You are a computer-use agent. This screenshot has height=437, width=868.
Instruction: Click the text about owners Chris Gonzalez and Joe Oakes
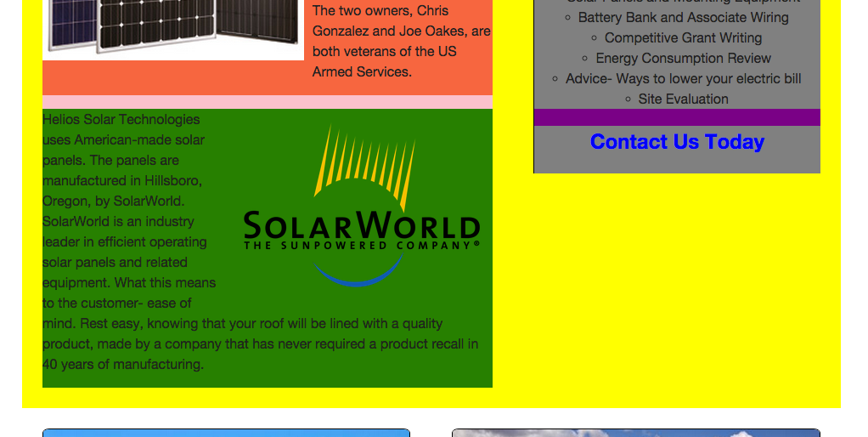[x=401, y=41]
